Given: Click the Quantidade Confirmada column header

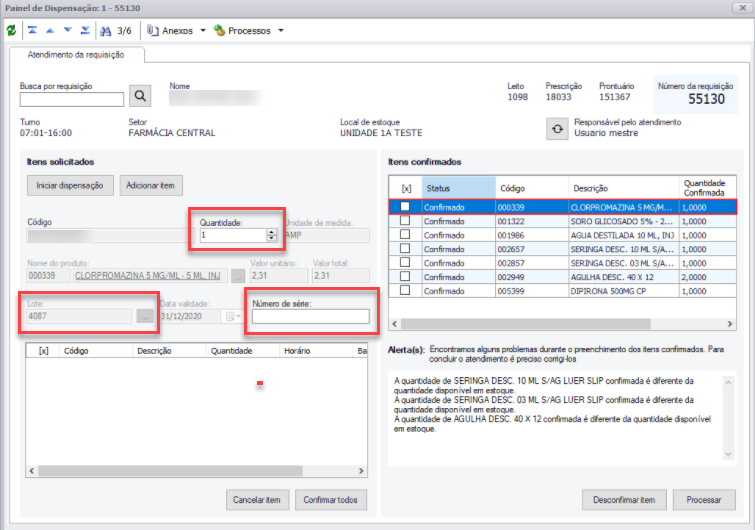Looking at the screenshot, I should click(x=707, y=188).
